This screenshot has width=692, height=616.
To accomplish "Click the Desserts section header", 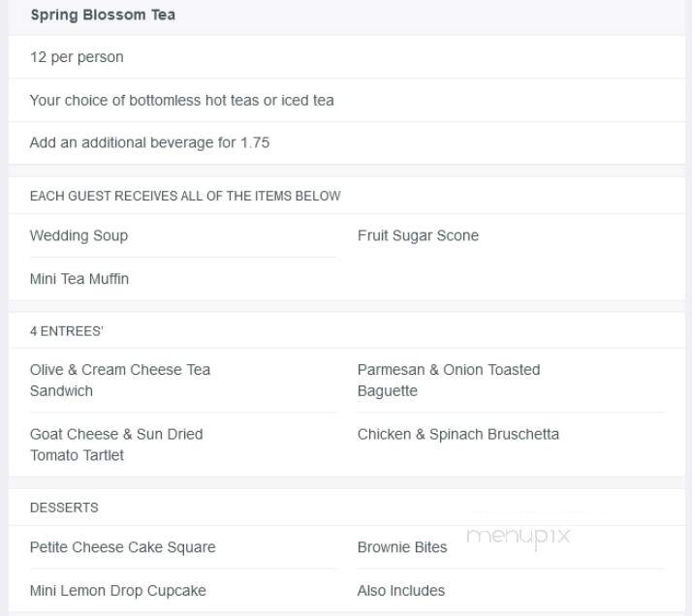I will (64, 508).
